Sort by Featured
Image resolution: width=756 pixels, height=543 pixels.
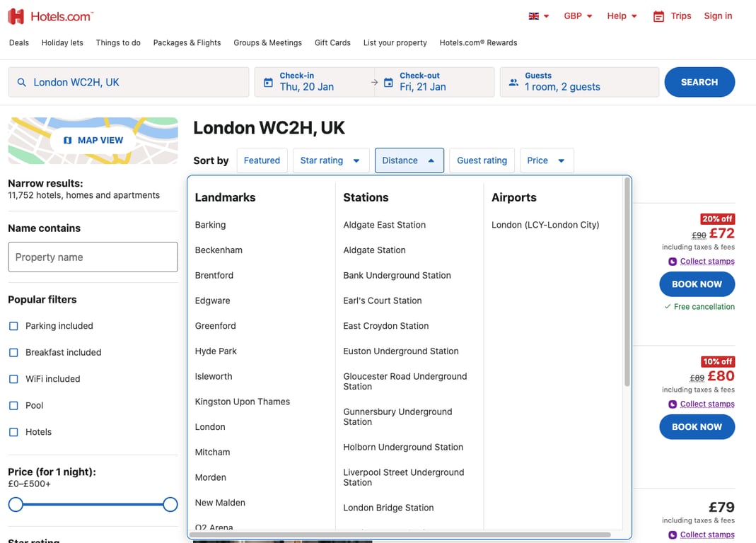(x=262, y=160)
